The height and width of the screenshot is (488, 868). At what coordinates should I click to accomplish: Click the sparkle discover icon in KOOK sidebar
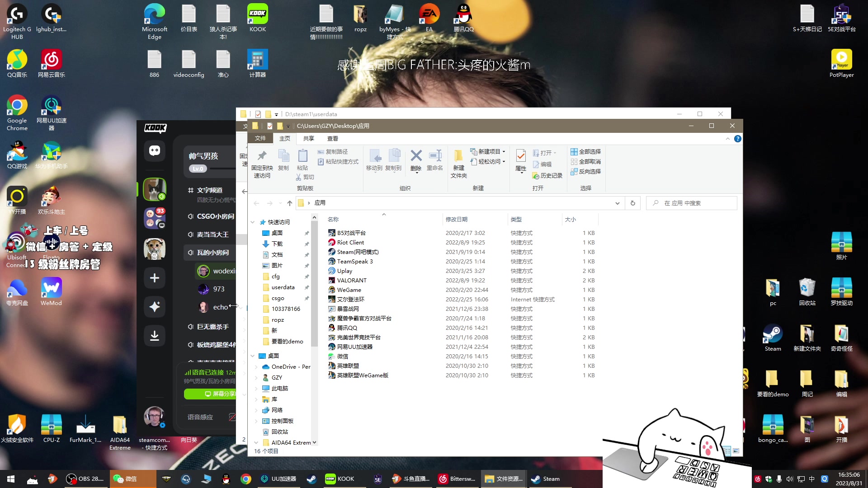click(155, 307)
